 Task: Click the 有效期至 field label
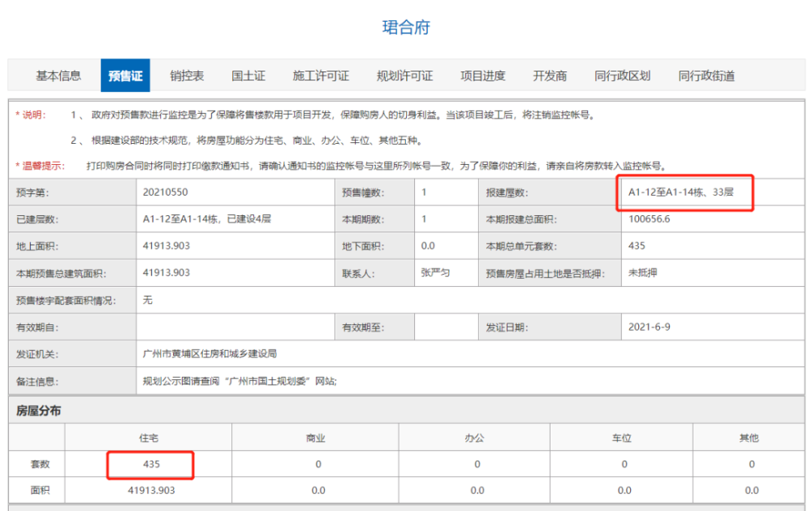coord(362,327)
